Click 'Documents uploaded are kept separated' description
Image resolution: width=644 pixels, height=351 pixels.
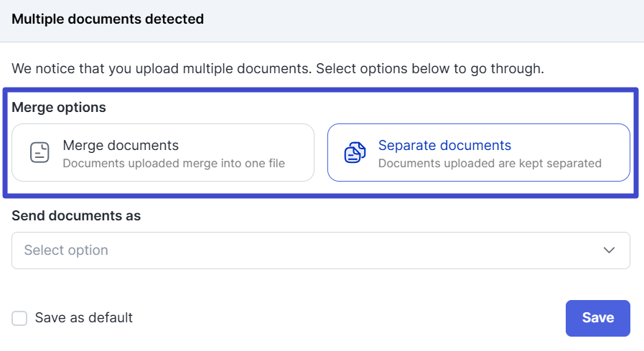490,163
